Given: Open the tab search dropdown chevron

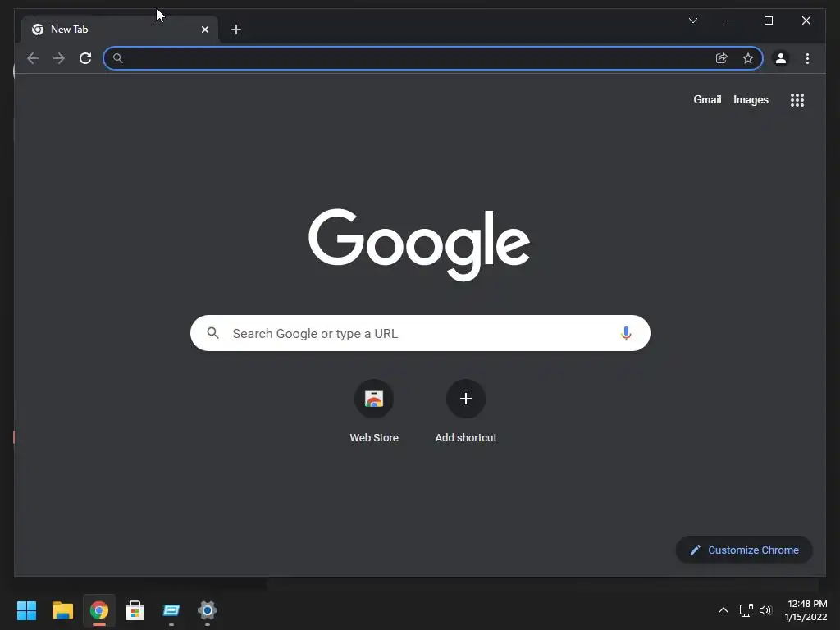Looking at the screenshot, I should (692, 21).
